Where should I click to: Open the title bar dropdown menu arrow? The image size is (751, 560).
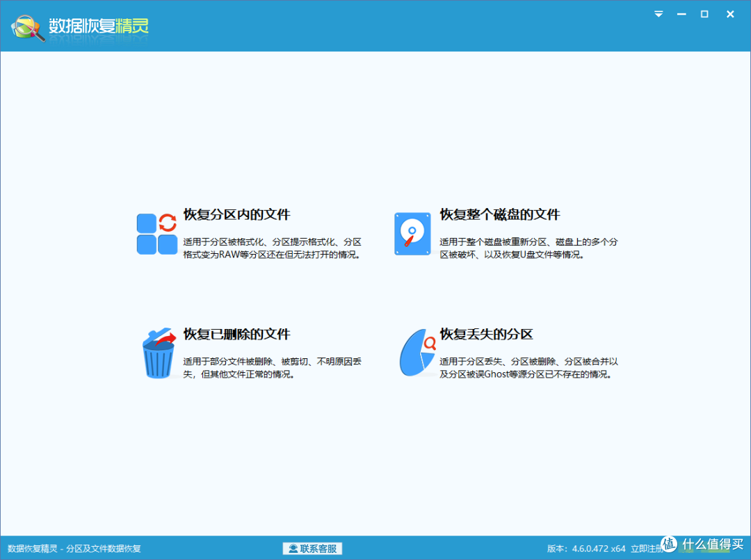click(659, 15)
